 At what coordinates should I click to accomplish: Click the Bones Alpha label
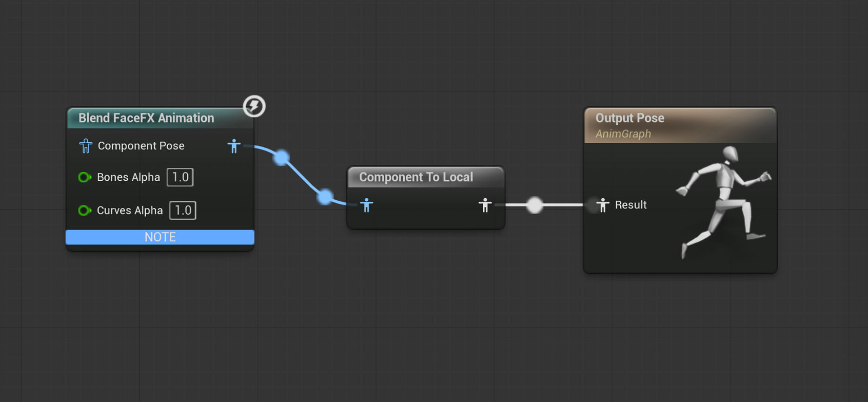(x=128, y=177)
